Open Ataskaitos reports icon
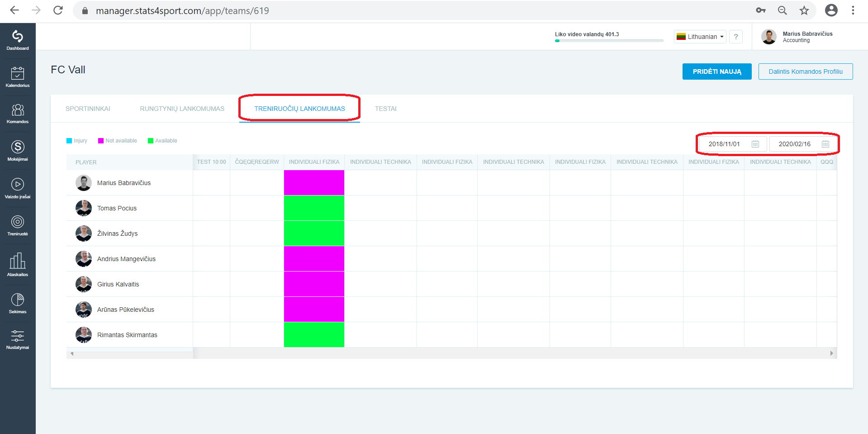 18,265
